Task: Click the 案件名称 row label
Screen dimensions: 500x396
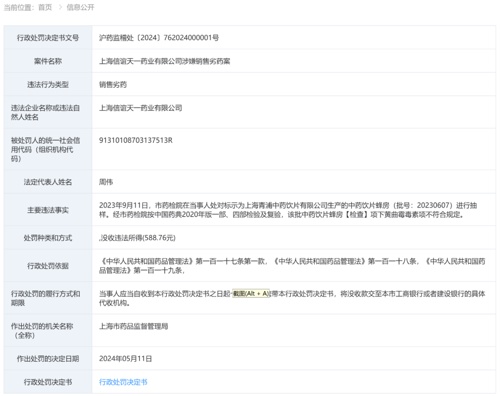Action: (48, 61)
